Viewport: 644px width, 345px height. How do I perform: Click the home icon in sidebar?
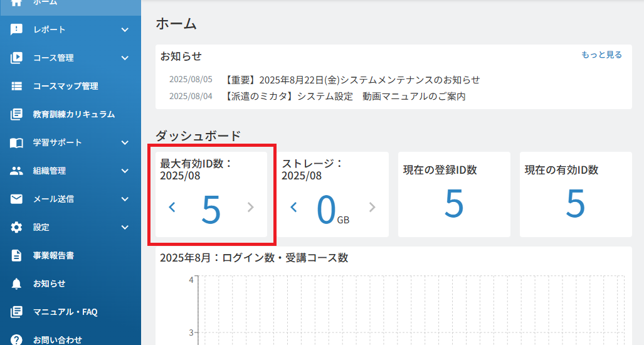point(16,3)
